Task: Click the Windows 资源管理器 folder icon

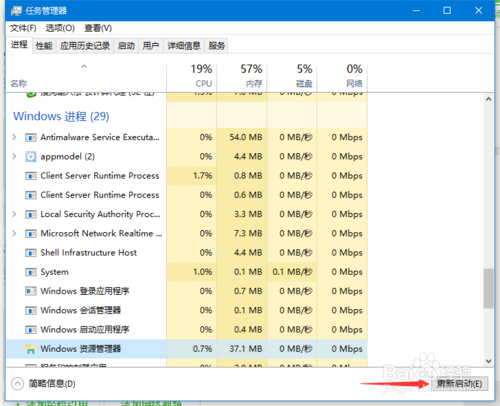Action: click(x=31, y=349)
